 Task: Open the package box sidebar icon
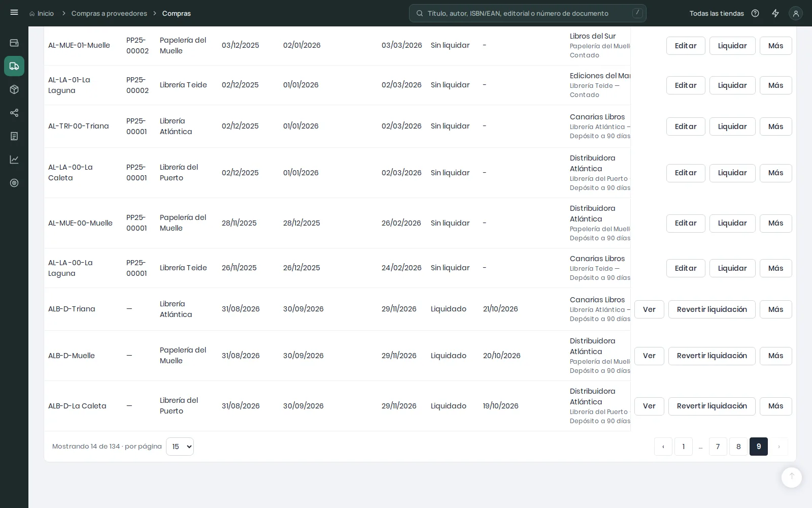(14, 89)
